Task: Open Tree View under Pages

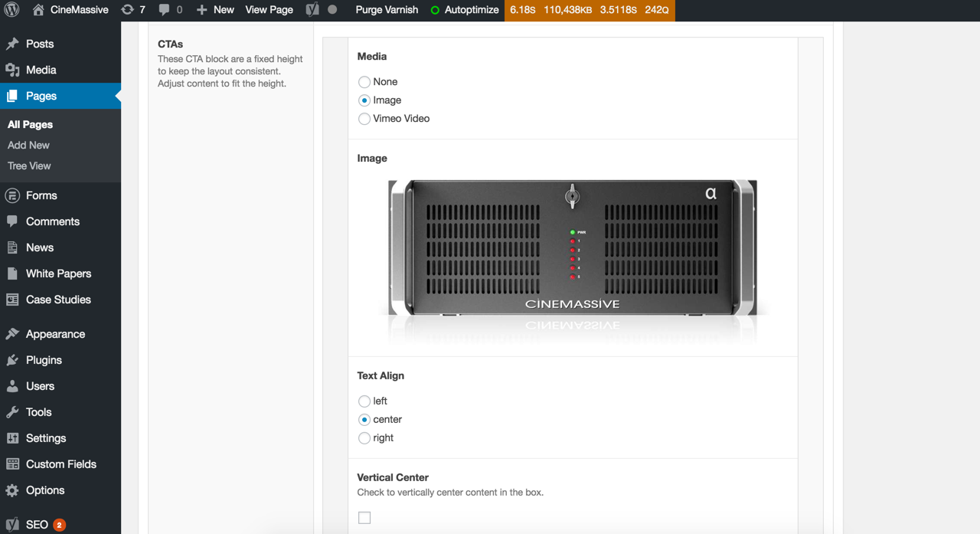Action: point(29,166)
